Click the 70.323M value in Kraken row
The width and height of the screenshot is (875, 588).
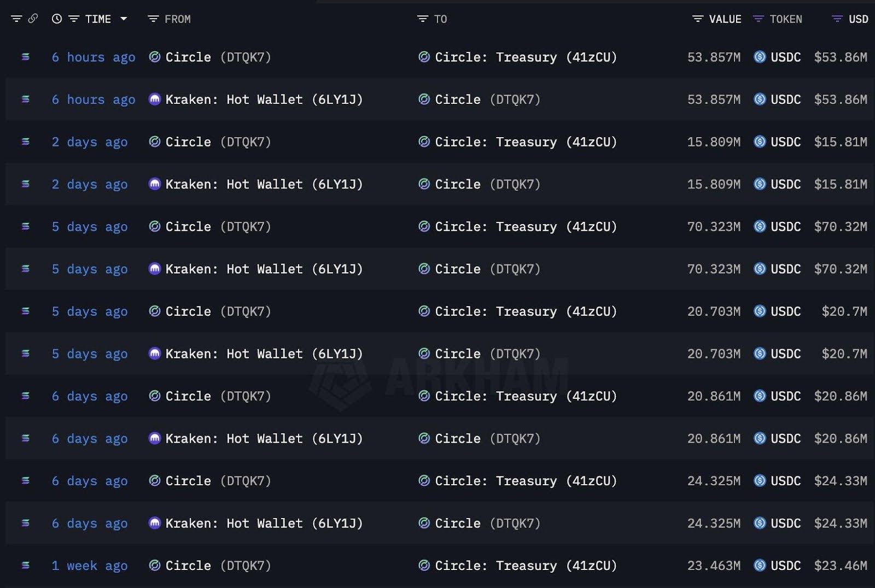(714, 269)
